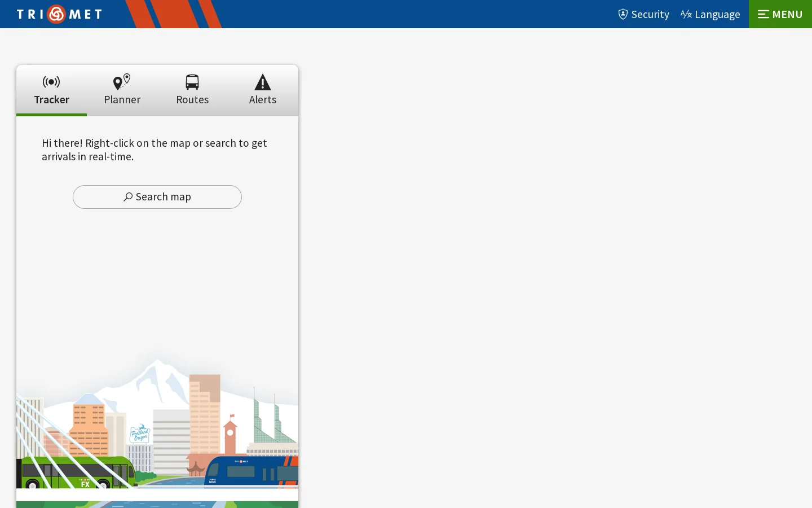
Task: Click the TriMet logo in header
Action: [x=59, y=14]
